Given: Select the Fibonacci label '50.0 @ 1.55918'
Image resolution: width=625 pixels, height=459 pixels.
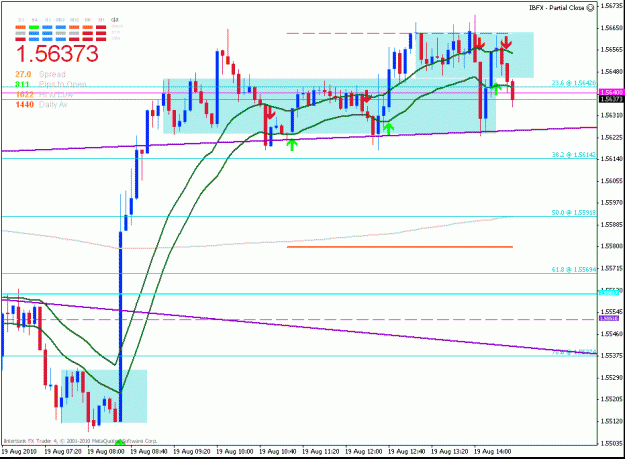Looking at the screenshot, I should coord(574,213).
